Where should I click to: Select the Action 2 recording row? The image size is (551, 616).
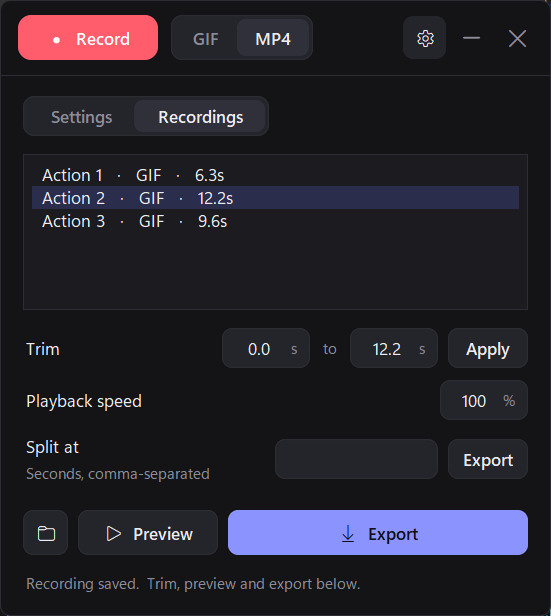(275, 198)
